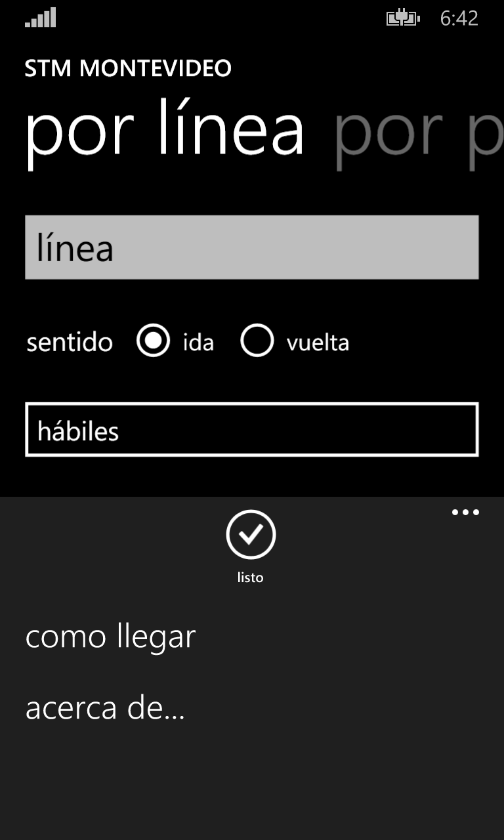The width and height of the screenshot is (504, 840).
Task: Focus the línea text input field
Action: pos(251,247)
